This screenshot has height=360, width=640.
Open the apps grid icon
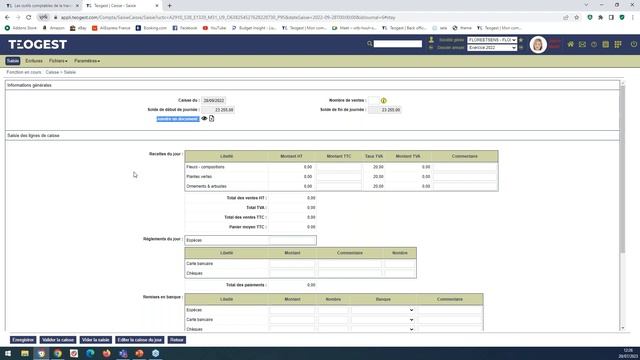618,44
